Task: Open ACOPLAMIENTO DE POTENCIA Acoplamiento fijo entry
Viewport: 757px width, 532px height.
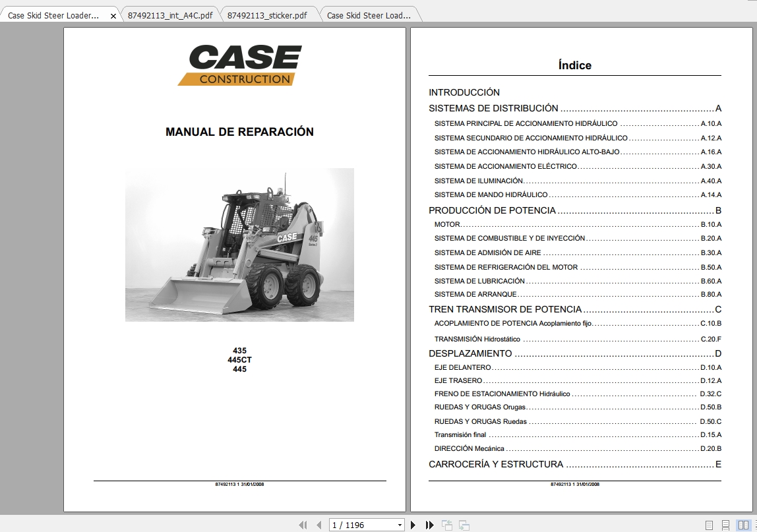Action: (578, 324)
